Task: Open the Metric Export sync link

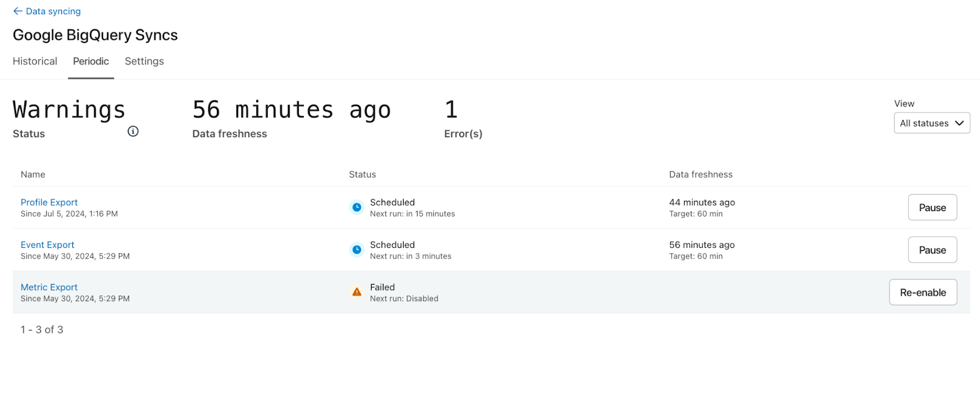Action: (49, 287)
